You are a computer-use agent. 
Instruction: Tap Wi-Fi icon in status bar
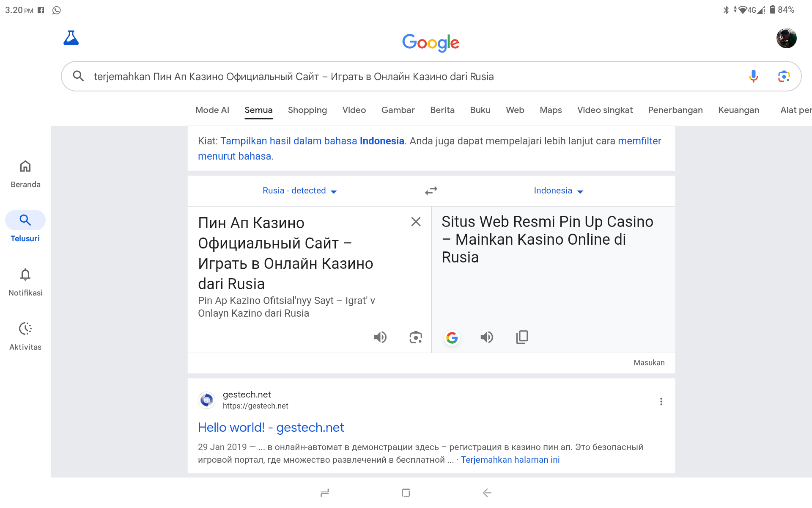coord(742,10)
